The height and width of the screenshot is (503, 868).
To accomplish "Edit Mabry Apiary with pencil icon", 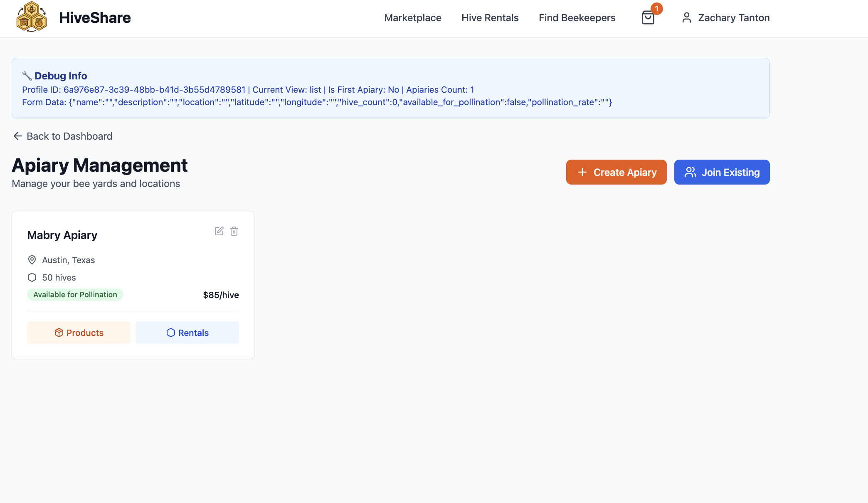I will tap(219, 231).
